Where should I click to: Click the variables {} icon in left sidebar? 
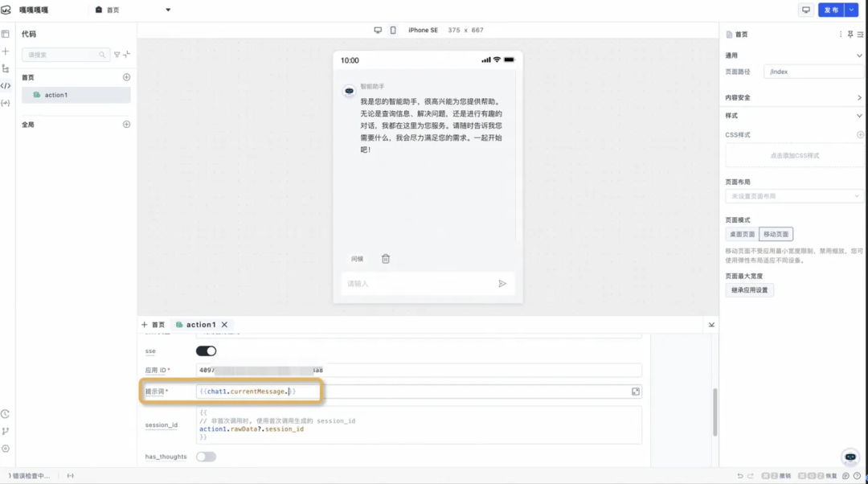pyautogui.click(x=6, y=103)
